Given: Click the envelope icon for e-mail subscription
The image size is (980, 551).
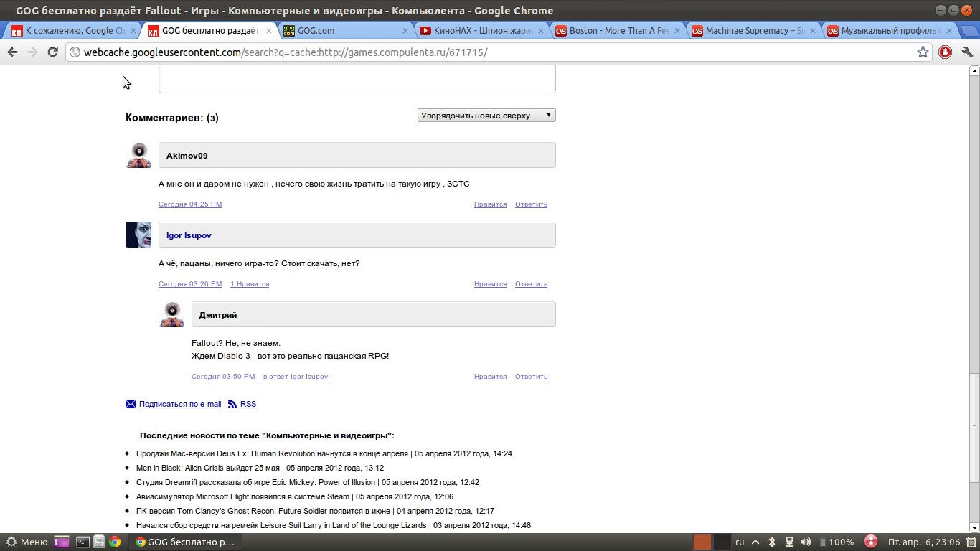Looking at the screenshot, I should click(131, 404).
